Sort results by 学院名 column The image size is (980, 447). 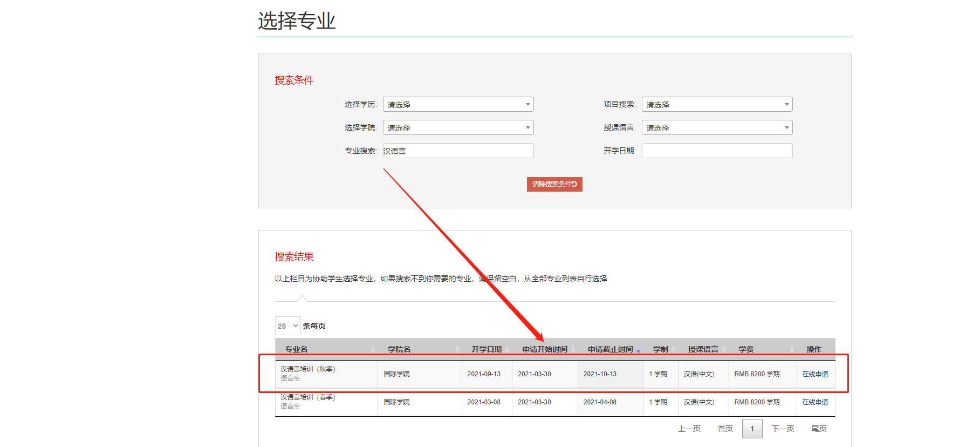point(399,349)
